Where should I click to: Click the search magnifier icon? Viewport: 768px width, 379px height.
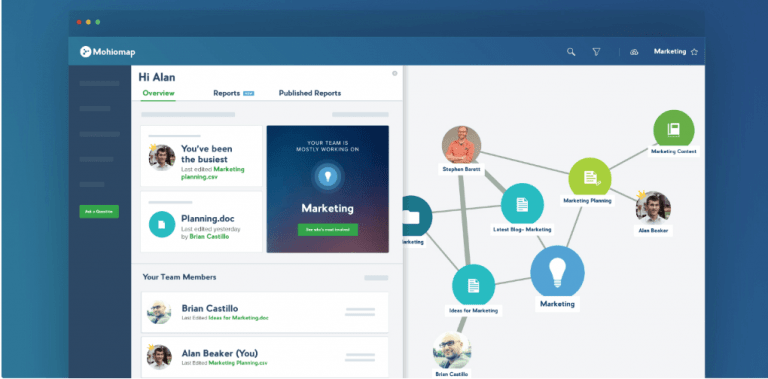(x=571, y=52)
